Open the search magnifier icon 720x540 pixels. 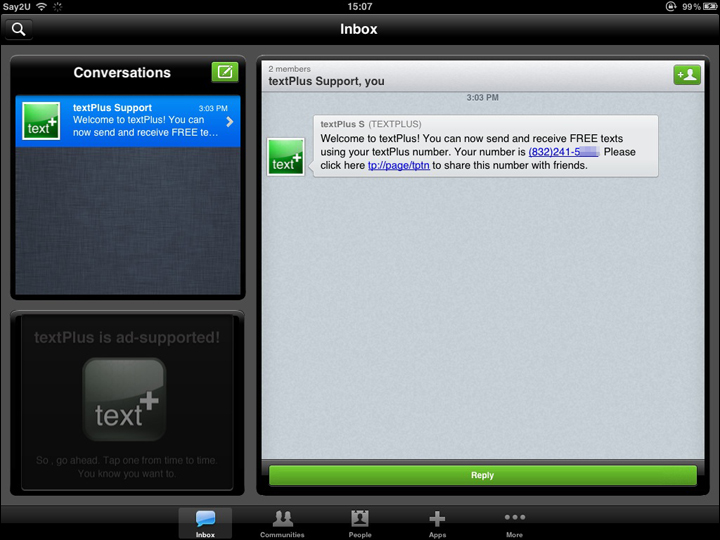[x=19, y=29]
